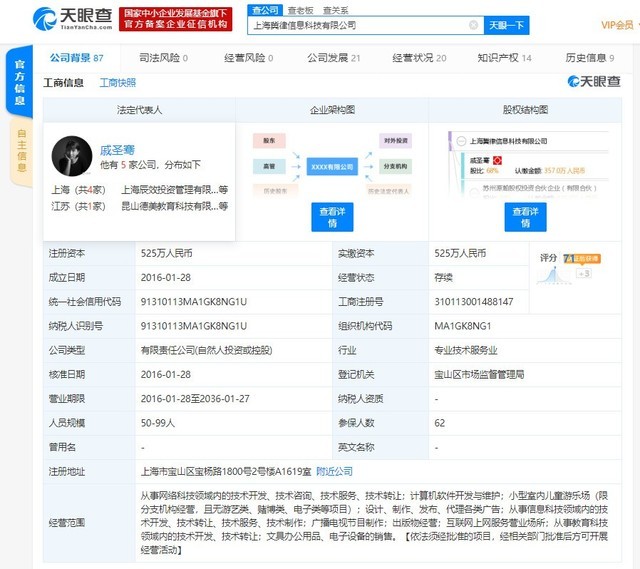This screenshot has height=569, width=640.
Task: Open the 公司发展 21 tab
Action: (x=334, y=58)
